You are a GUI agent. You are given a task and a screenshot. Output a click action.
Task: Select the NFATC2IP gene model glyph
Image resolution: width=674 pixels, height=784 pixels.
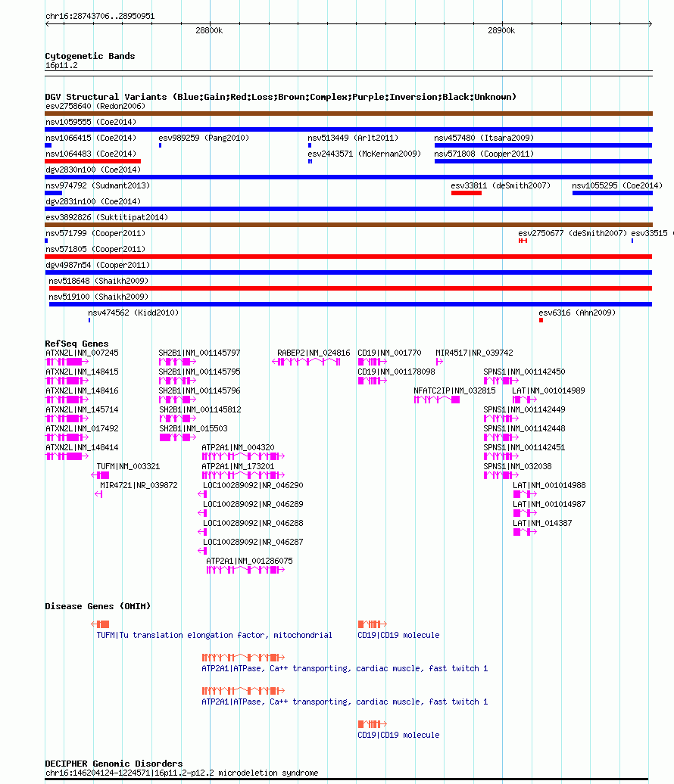pyautogui.click(x=437, y=400)
